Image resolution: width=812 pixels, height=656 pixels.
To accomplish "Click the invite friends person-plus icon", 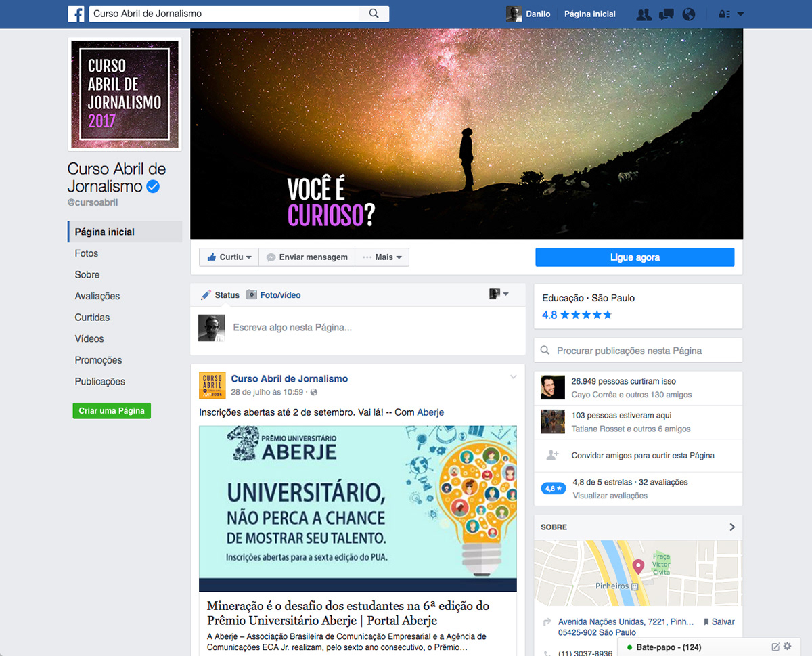I will click(553, 455).
